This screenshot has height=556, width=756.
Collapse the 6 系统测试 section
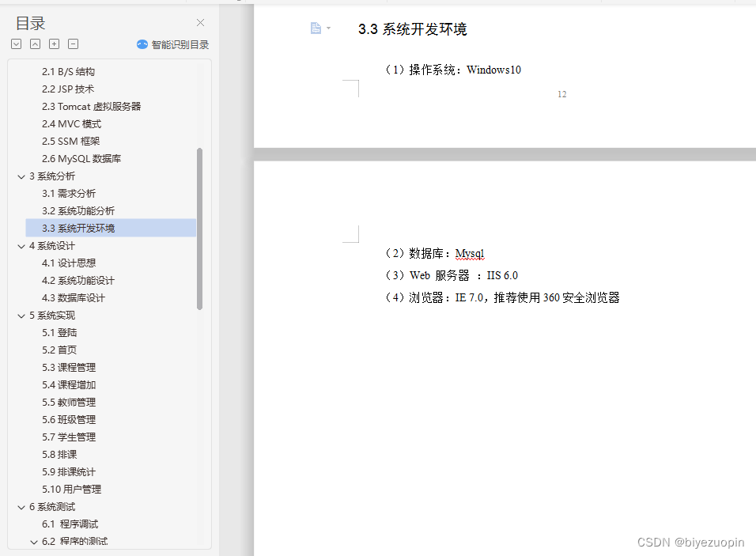(21, 507)
